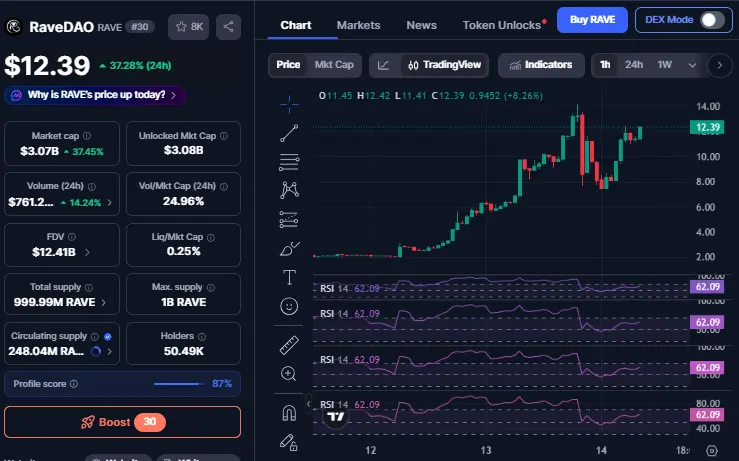The height and width of the screenshot is (461, 739).
Task: Click the $12.39 price text
Action: [x=47, y=66]
